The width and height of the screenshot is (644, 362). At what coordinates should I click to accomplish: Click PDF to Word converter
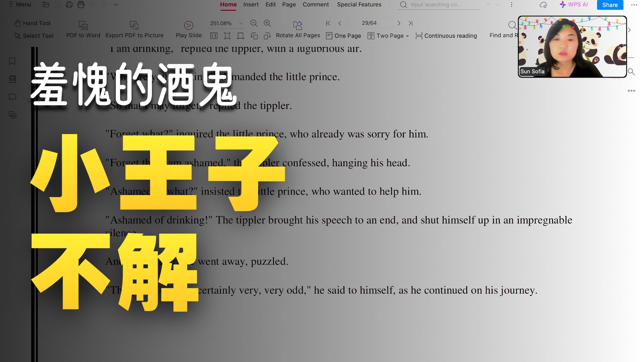click(x=83, y=29)
